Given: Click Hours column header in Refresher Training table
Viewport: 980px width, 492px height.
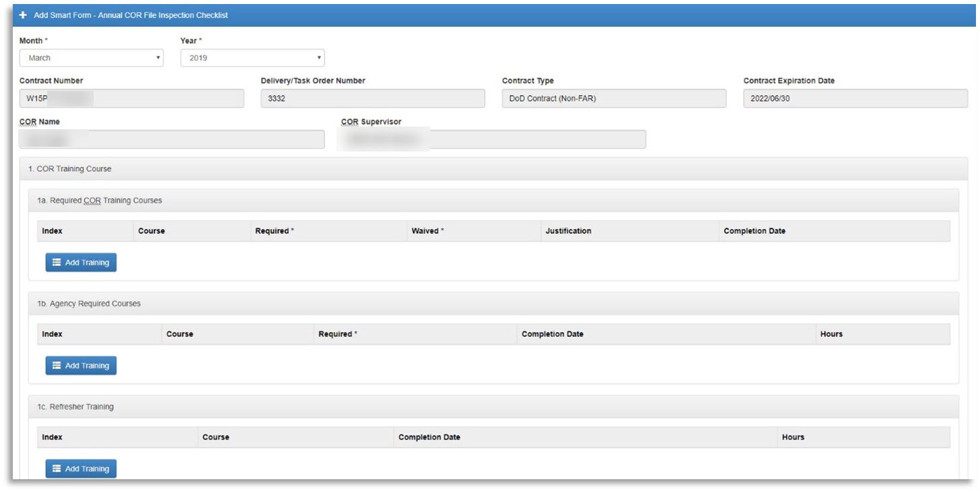Looking at the screenshot, I should [x=793, y=437].
